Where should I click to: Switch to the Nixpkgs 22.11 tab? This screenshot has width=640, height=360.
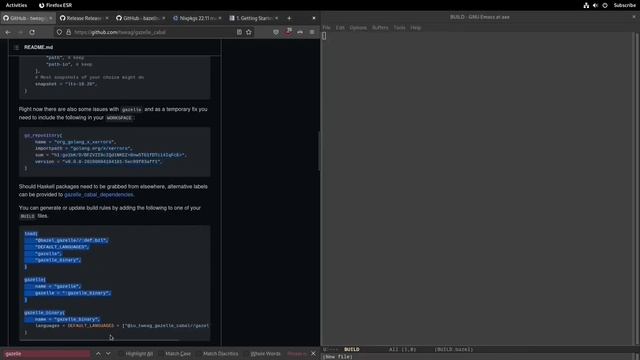197,18
